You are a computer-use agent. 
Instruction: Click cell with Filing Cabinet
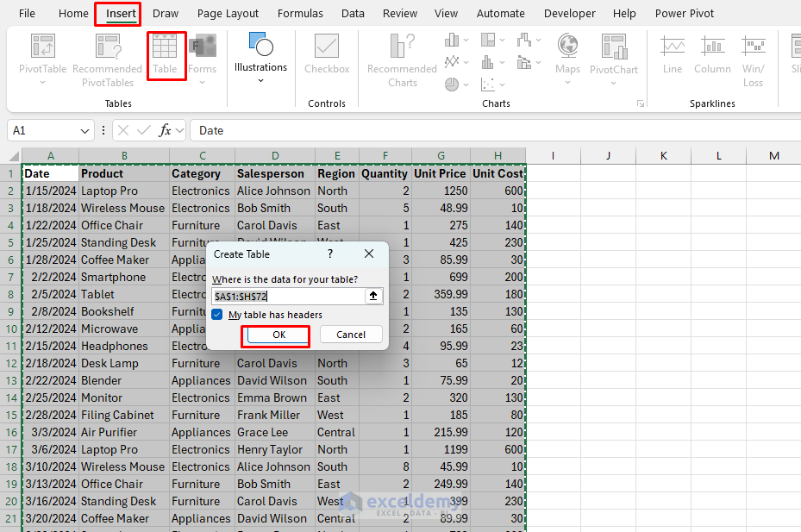coord(124,415)
